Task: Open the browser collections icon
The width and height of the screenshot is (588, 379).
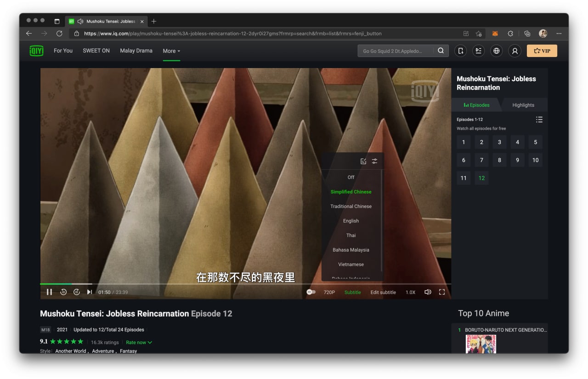Action: (527, 34)
